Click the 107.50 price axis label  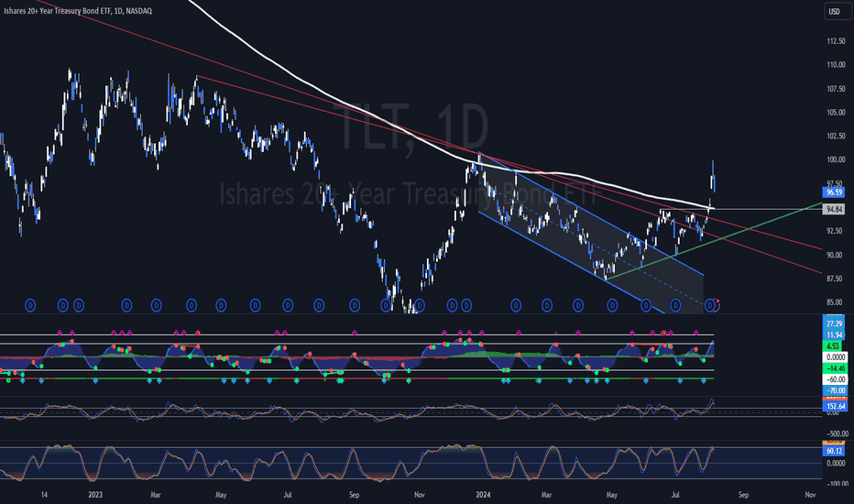tap(836, 89)
